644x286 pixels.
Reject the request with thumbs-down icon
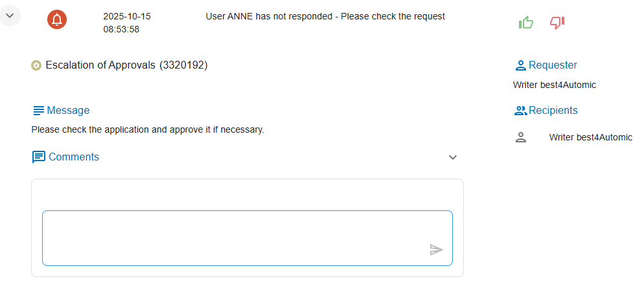[x=557, y=23]
